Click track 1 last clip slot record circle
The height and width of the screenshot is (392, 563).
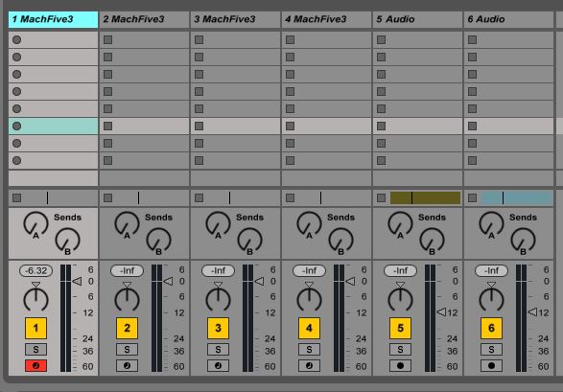point(17,160)
